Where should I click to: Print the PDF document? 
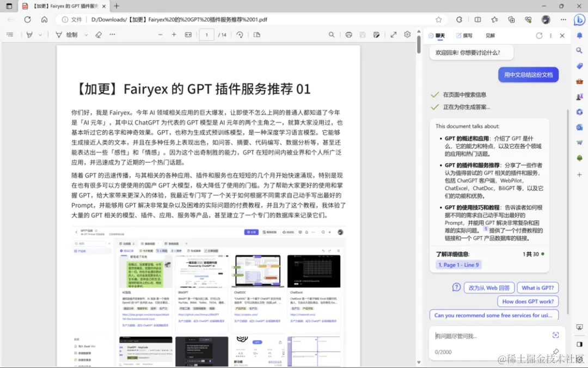click(349, 34)
